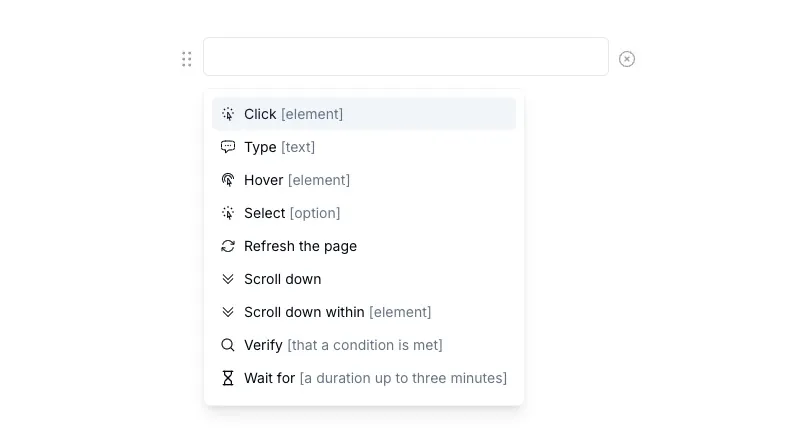Select the Type [text] option
Screen dimensions: 800x438
coord(279,147)
